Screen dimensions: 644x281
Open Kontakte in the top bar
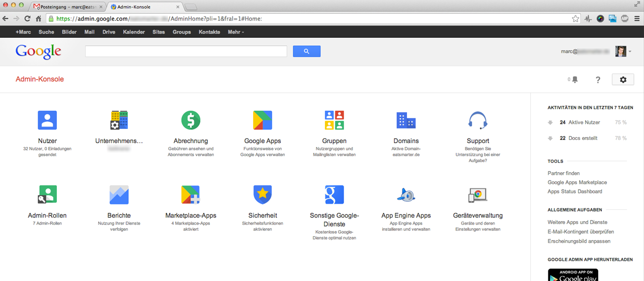[x=209, y=32]
